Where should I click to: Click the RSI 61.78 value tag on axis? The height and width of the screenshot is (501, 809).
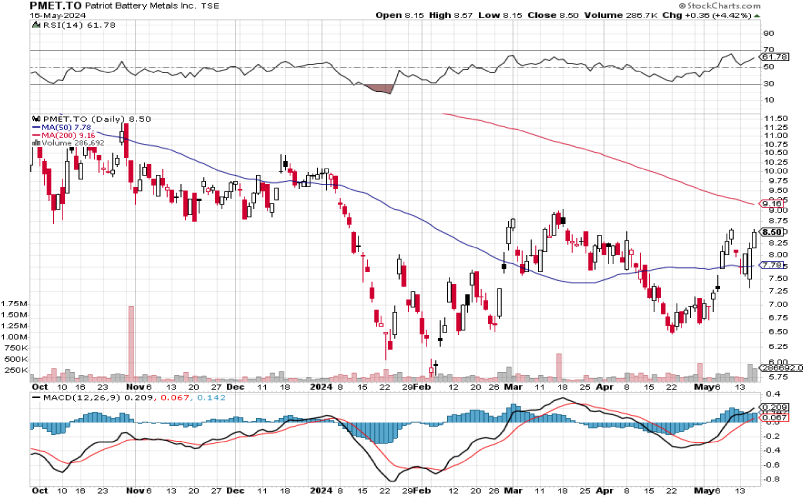coord(770,57)
